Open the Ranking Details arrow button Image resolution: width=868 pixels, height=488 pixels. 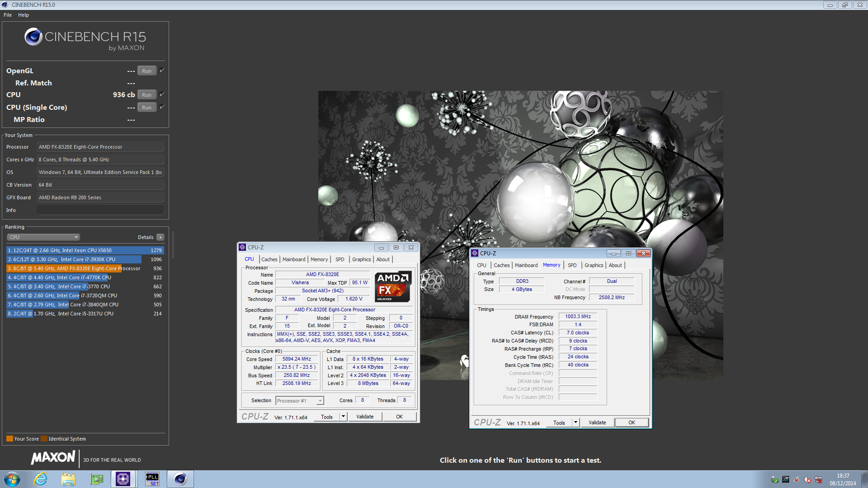(160, 237)
